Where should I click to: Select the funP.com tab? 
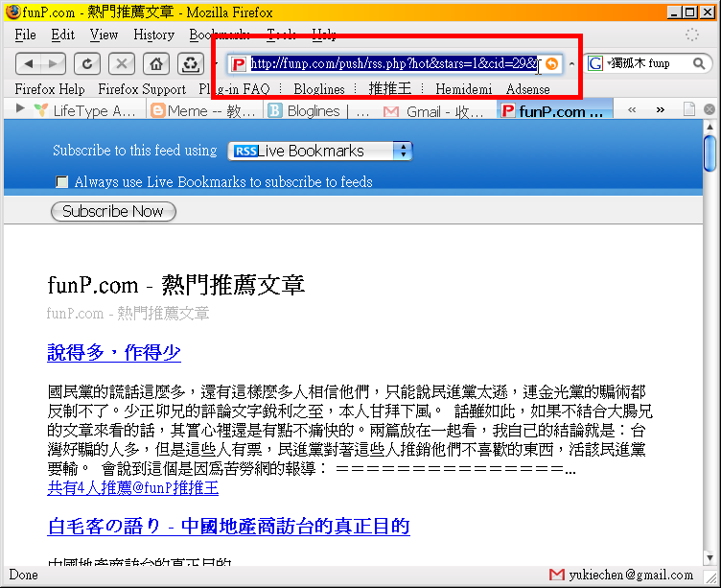point(555,110)
